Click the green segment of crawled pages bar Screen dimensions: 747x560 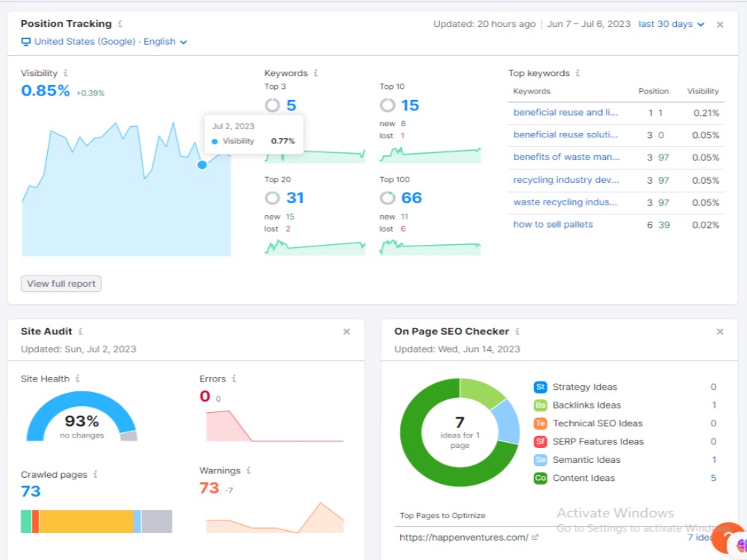[26, 521]
